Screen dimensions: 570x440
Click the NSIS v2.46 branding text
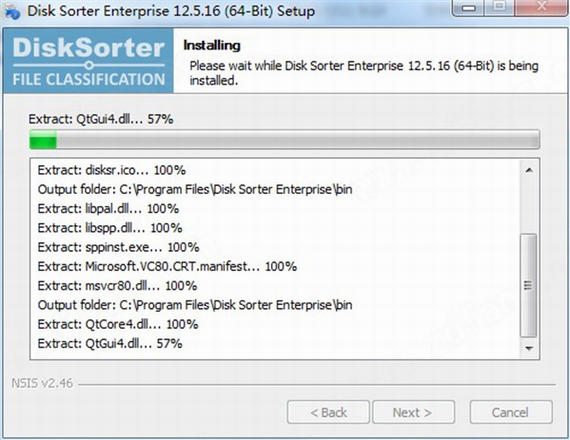[42, 383]
